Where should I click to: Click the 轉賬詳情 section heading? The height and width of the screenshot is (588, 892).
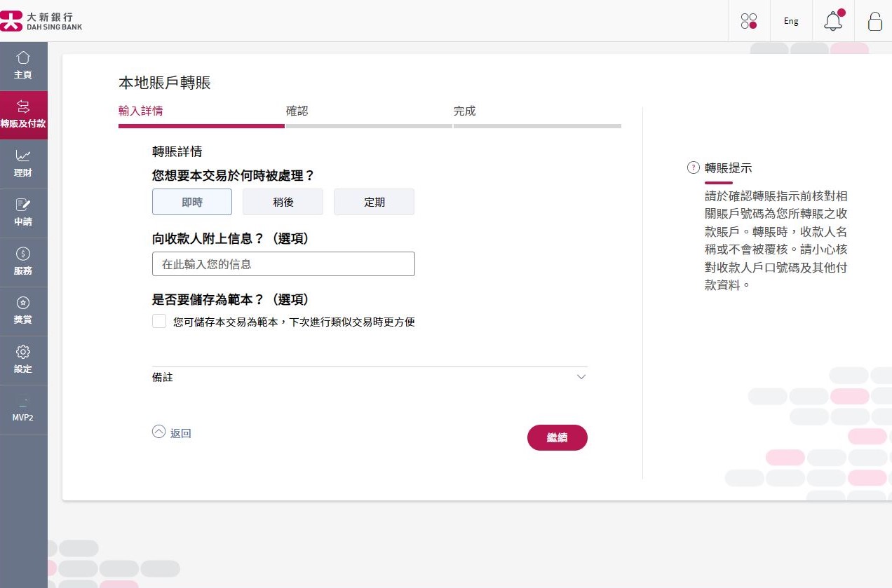(x=177, y=151)
